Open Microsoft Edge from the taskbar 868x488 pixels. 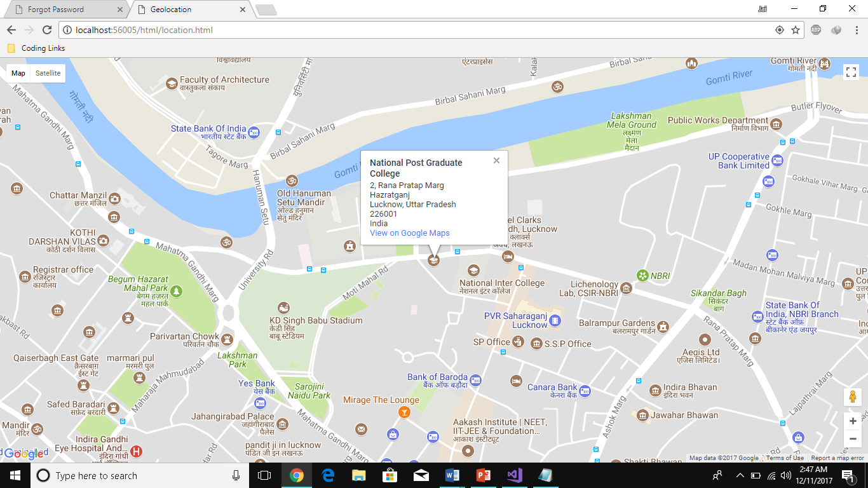point(328,475)
